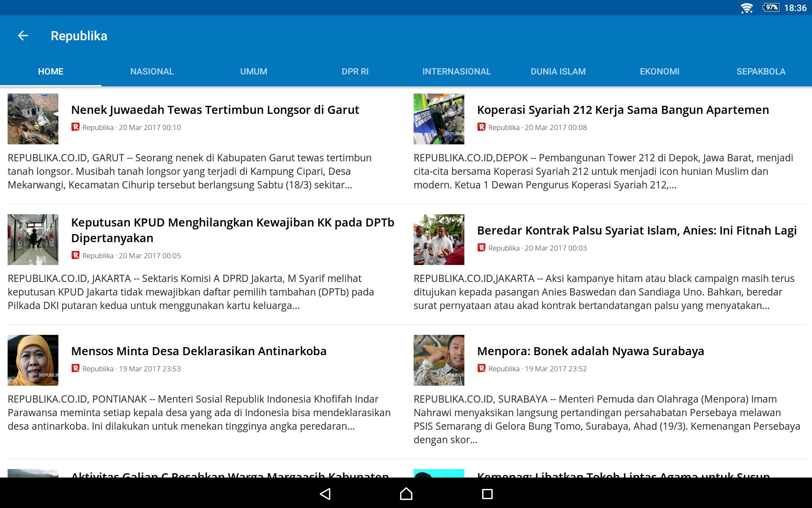Select the DPR RI tab
Image resolution: width=812 pixels, height=508 pixels.
[x=355, y=72]
